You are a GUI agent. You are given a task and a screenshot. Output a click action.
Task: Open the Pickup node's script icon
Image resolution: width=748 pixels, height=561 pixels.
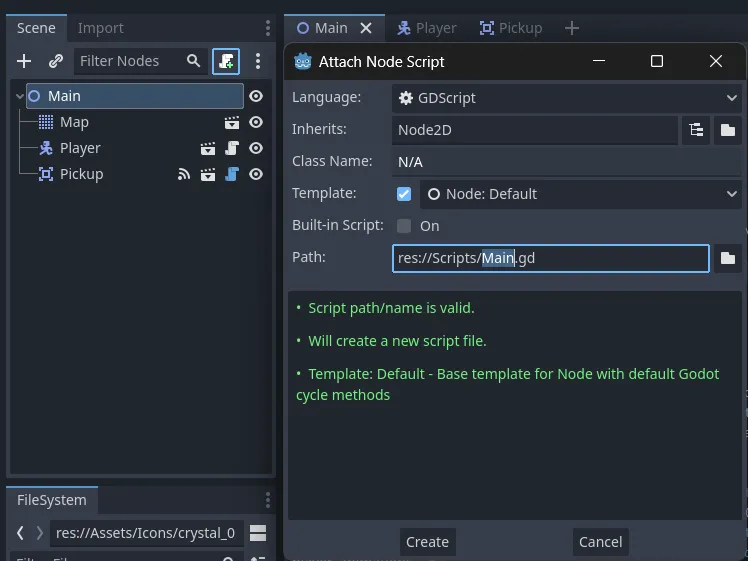pos(232,174)
